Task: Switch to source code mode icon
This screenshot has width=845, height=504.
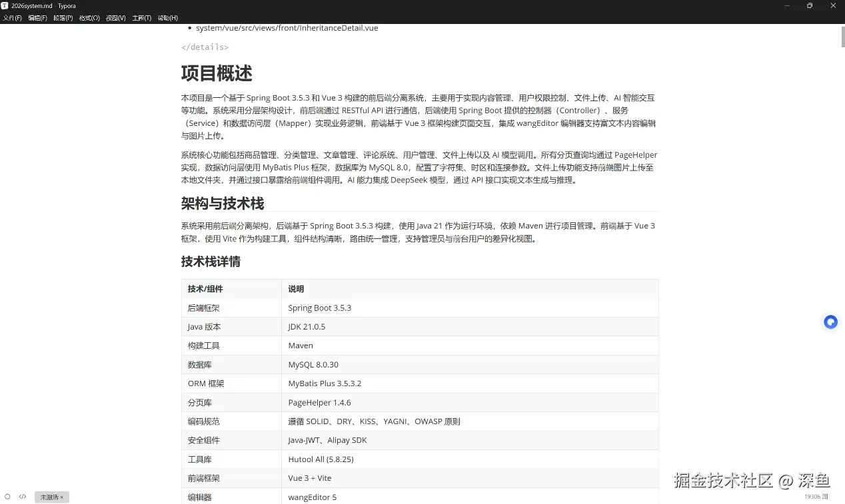Action: point(23,497)
